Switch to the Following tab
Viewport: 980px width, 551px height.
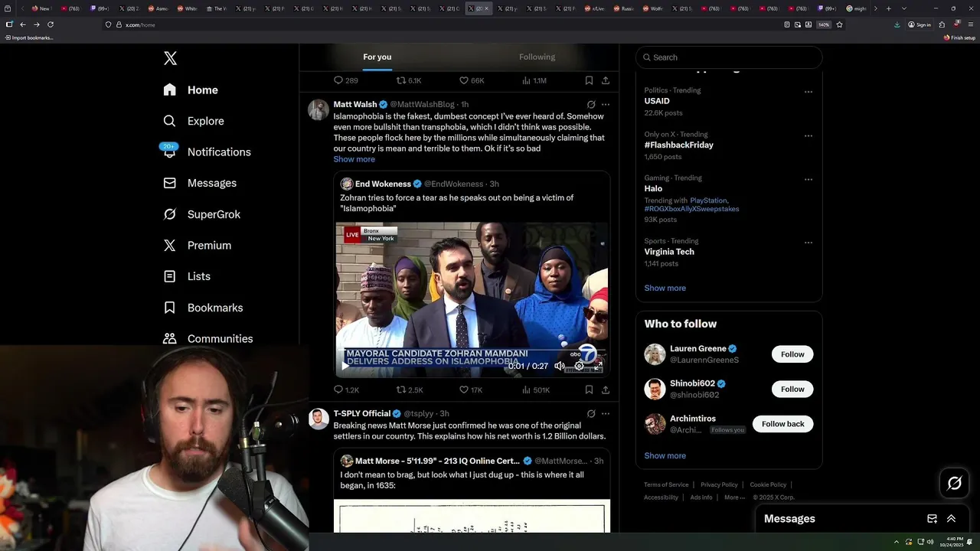tap(537, 57)
